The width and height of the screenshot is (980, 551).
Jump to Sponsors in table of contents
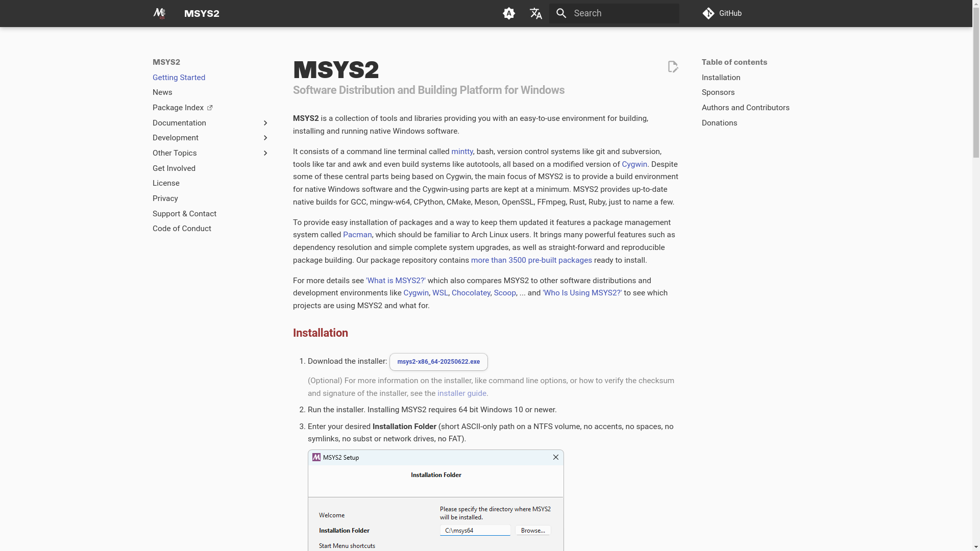click(718, 92)
